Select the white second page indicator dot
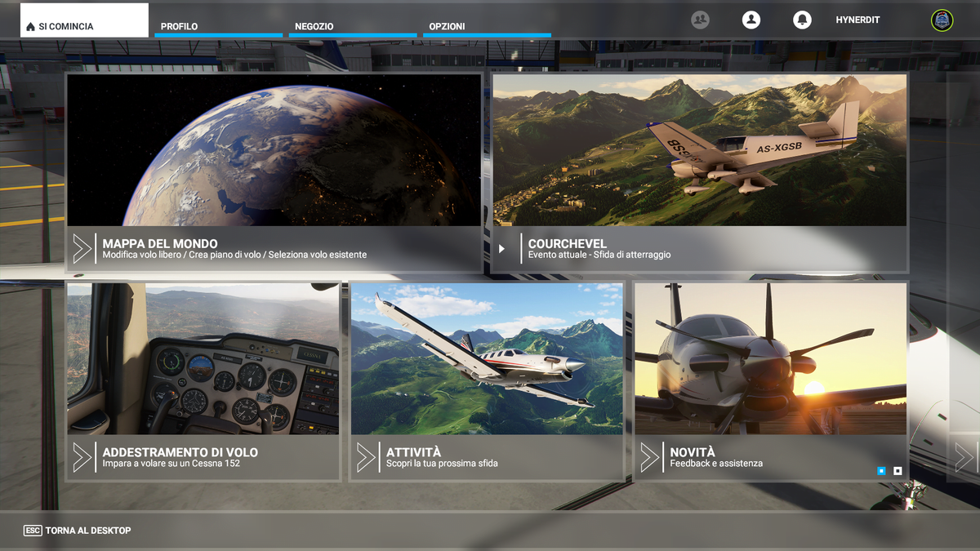980x551 pixels. (898, 470)
